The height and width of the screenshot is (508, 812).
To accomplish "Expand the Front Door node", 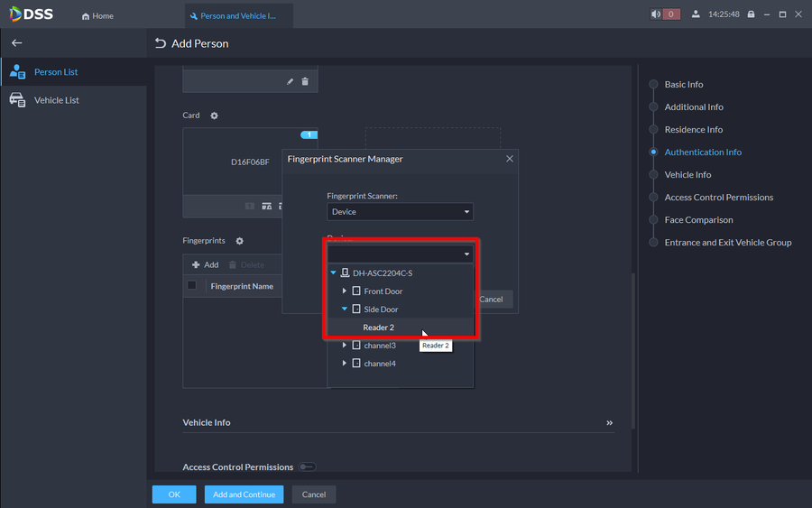I will (x=345, y=291).
